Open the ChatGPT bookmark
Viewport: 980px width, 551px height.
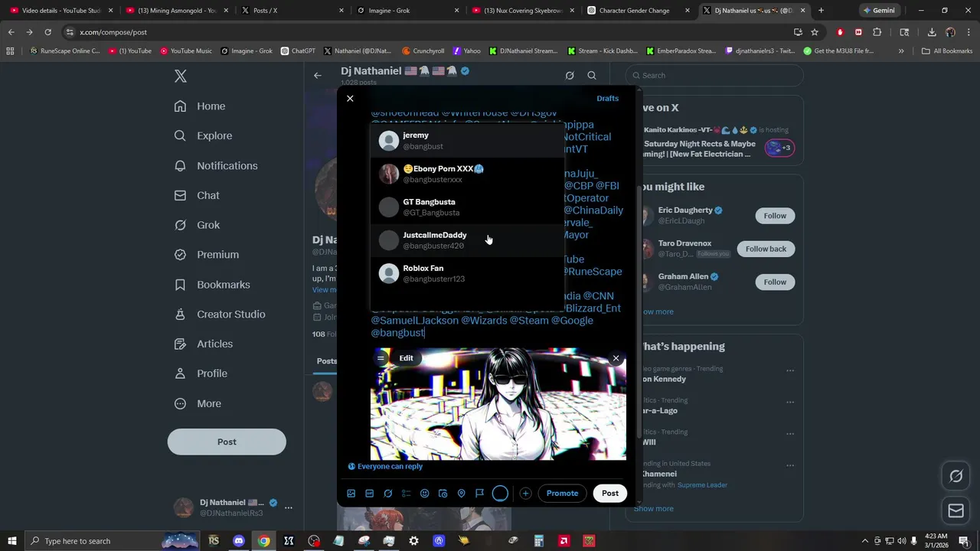point(298,51)
